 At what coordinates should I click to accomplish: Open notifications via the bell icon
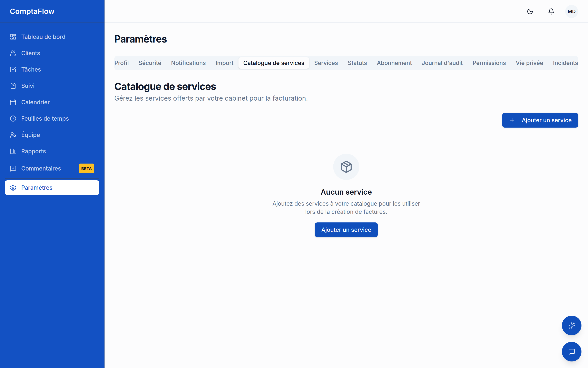pos(551,11)
